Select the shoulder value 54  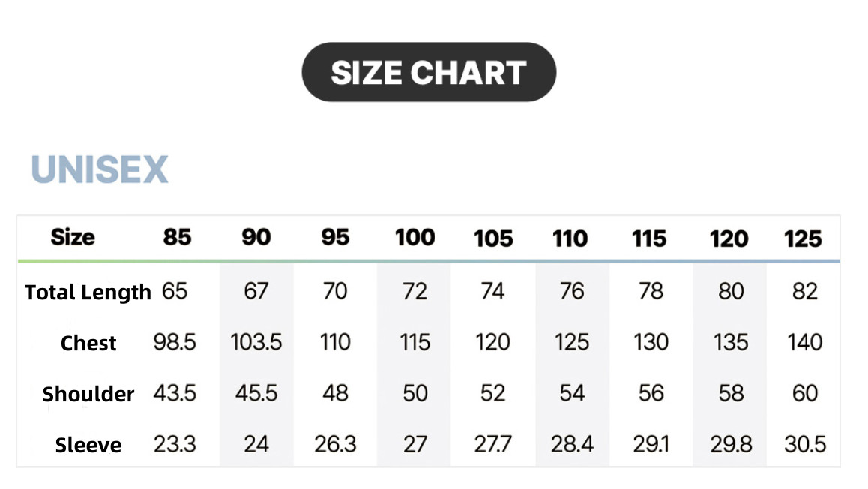(572, 393)
